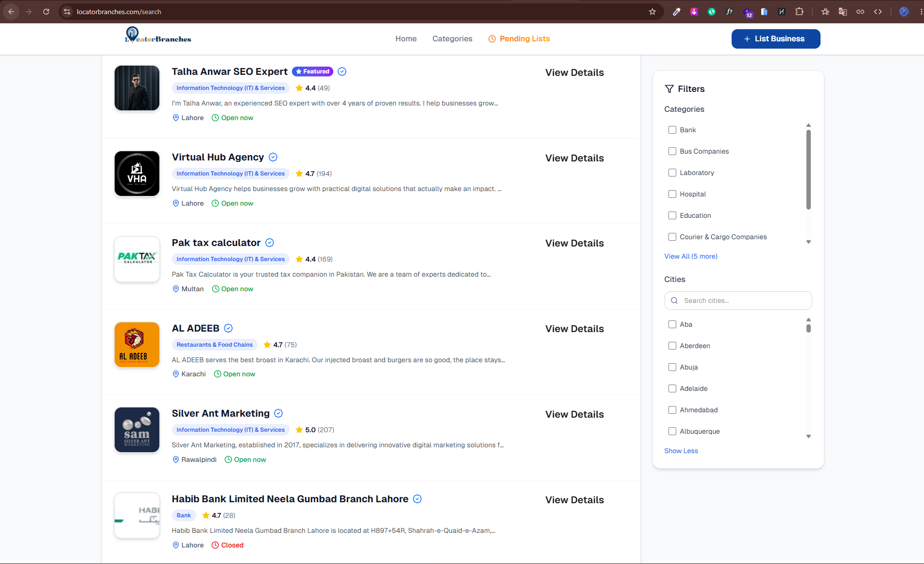924x564 pixels.
Task: Open the Home nav item
Action: coord(406,39)
